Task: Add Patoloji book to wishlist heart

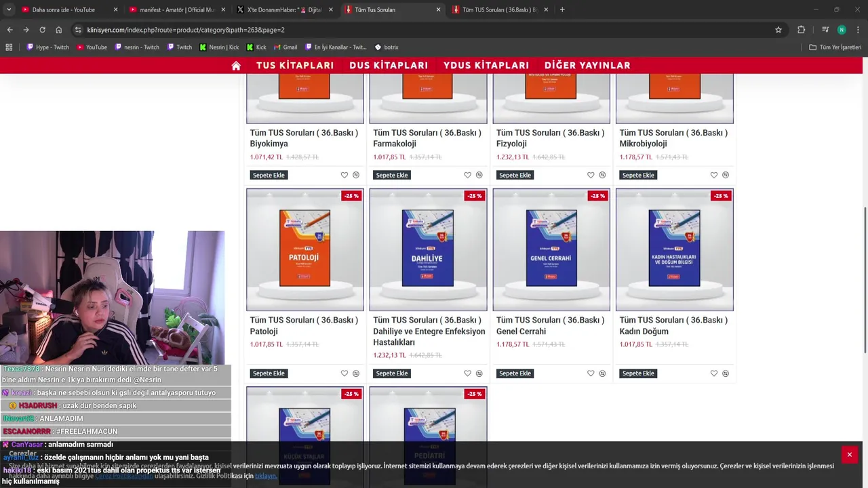Action: 344,373
